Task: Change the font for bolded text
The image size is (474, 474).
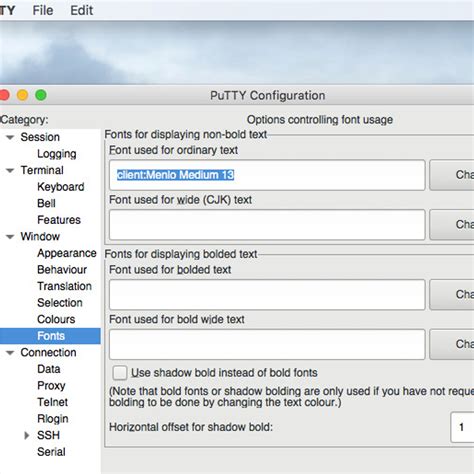Action: click(452, 295)
